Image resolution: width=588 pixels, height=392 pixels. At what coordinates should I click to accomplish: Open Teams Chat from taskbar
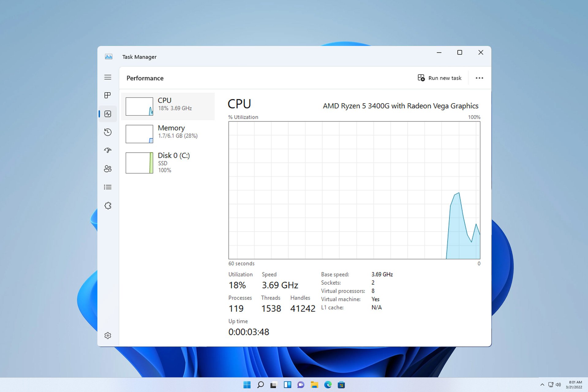click(301, 385)
